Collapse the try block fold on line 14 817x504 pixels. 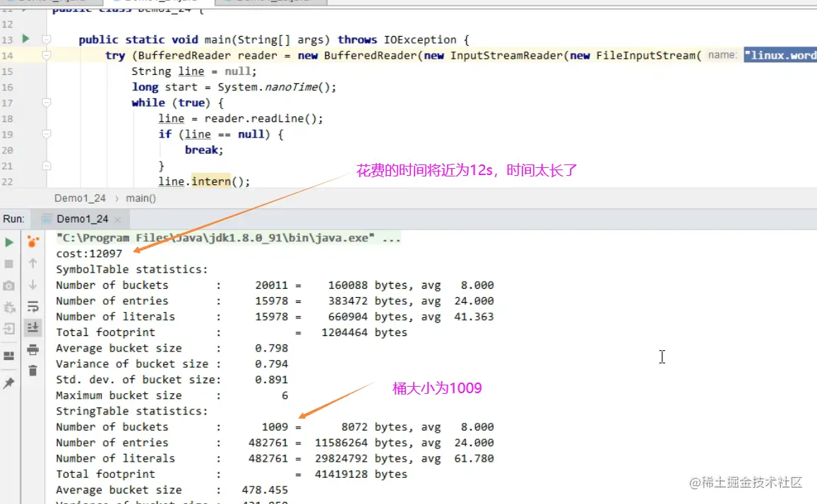pyautogui.click(x=47, y=55)
